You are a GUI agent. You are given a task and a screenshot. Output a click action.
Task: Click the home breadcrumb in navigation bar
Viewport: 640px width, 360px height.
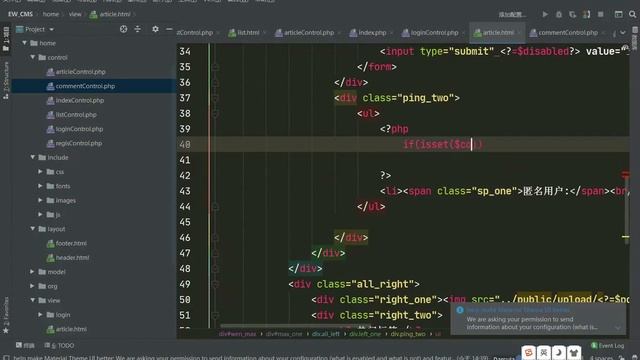click(51, 14)
